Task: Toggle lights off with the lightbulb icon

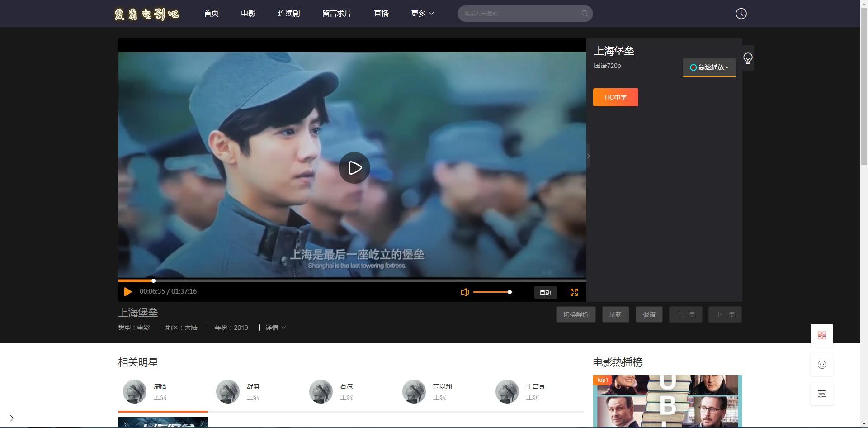Action: pos(748,58)
